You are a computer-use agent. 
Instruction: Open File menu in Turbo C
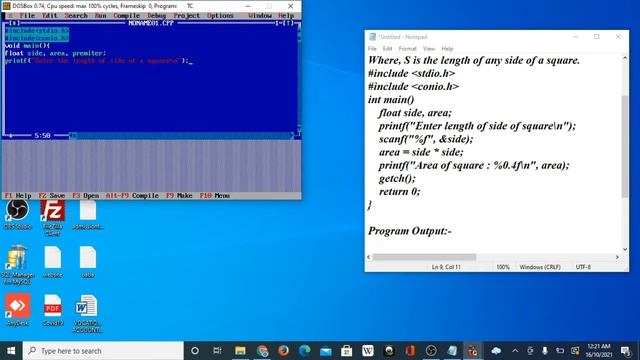(x=27, y=16)
